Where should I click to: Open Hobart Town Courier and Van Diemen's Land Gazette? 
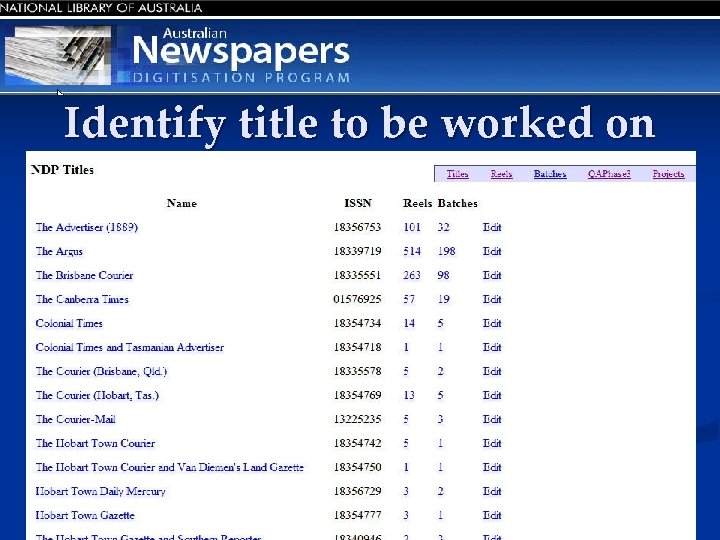click(169, 467)
